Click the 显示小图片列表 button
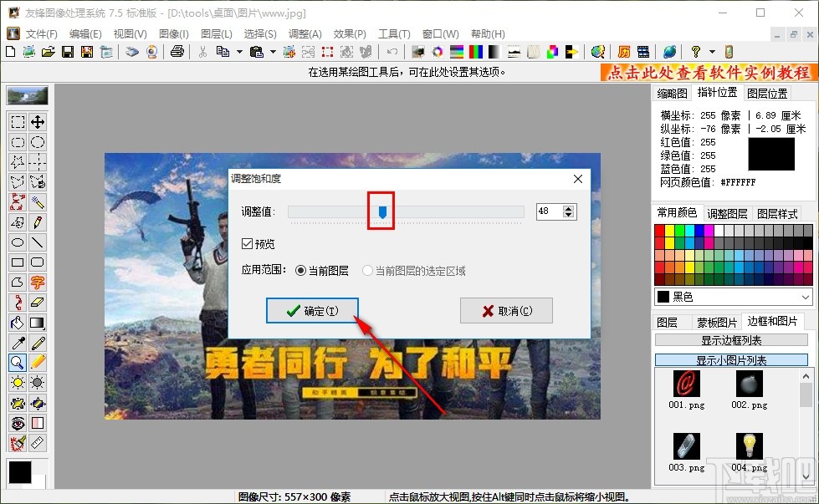 731,360
